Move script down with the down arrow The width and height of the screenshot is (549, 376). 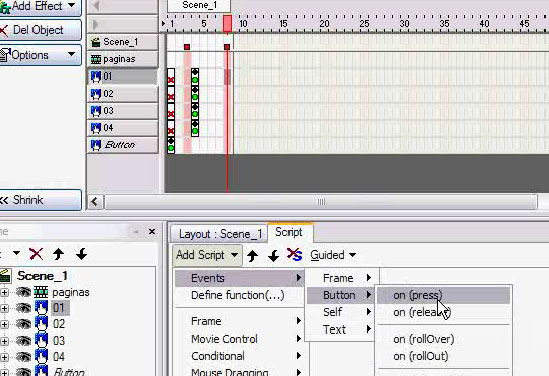click(x=273, y=256)
